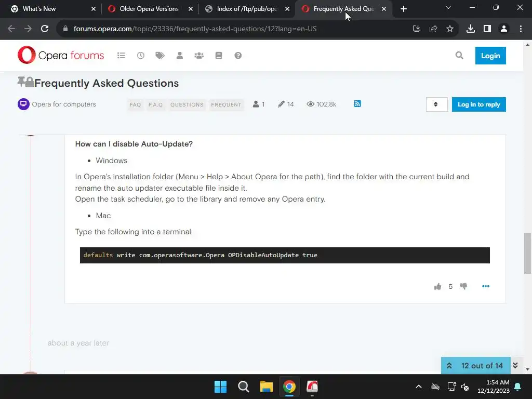Share this page from the address bar
Image resolution: width=532 pixels, height=399 pixels.
click(x=433, y=29)
